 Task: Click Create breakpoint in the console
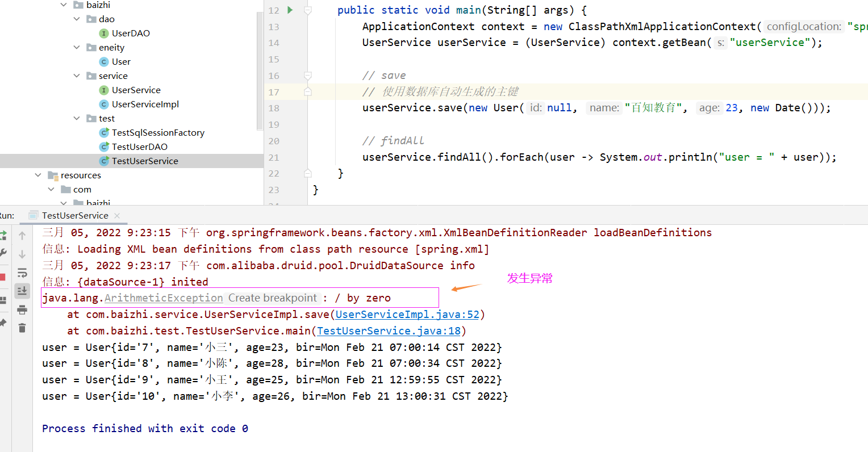click(273, 298)
